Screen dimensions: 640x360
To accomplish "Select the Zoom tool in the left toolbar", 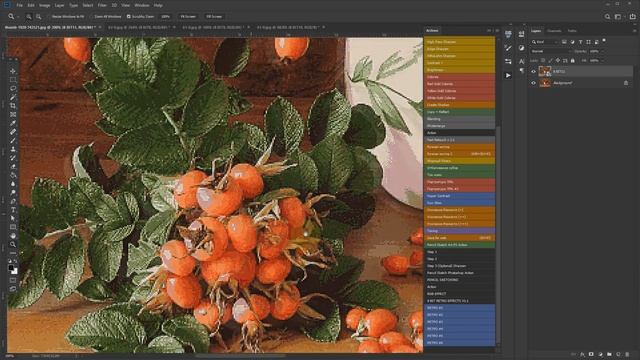I will coord(13,244).
